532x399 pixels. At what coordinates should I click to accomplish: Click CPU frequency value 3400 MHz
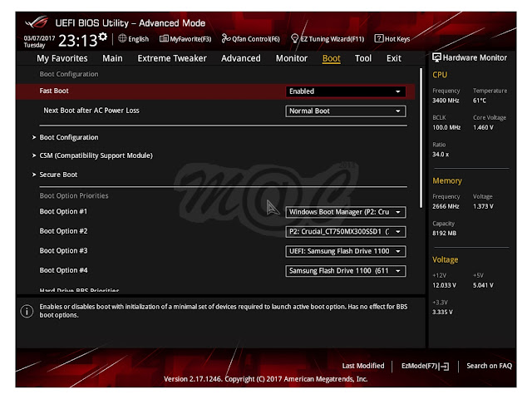tap(446, 101)
